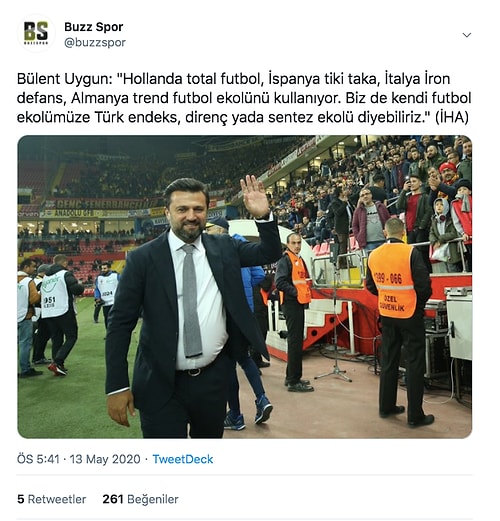Click tweet text starting with Bülent Uygun
The image size is (500, 521).
pos(244,98)
